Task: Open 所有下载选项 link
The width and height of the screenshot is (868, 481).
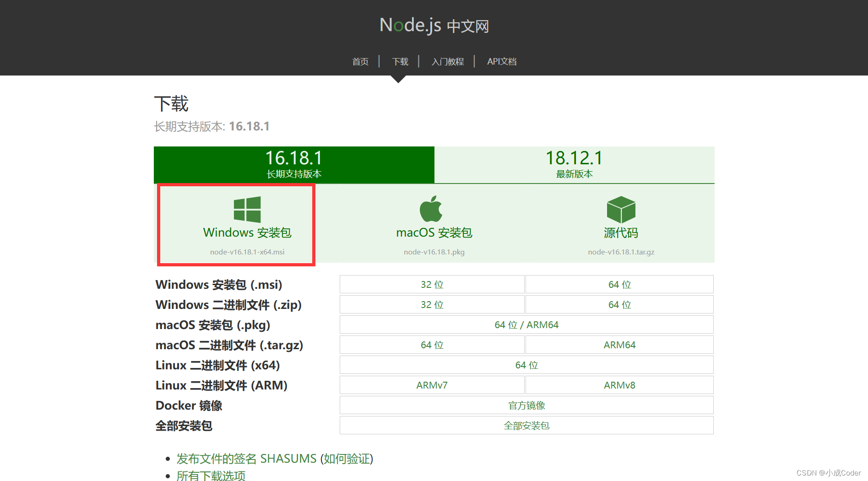Action: [211, 476]
